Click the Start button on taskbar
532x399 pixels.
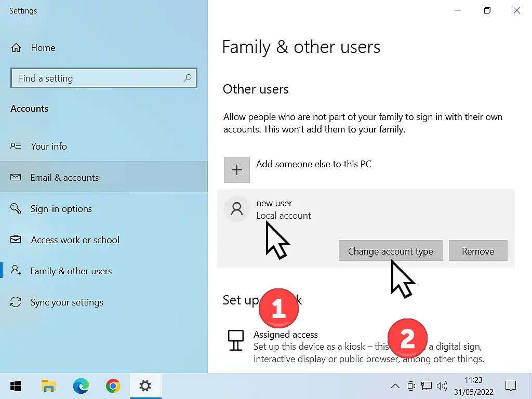(15, 386)
